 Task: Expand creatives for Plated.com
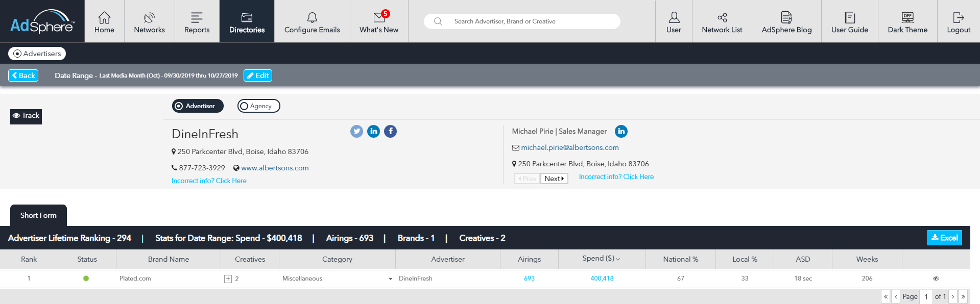228,279
